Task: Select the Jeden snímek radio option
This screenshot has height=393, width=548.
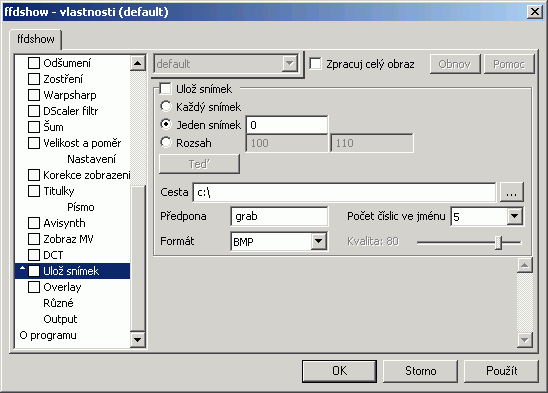Action: (166, 124)
